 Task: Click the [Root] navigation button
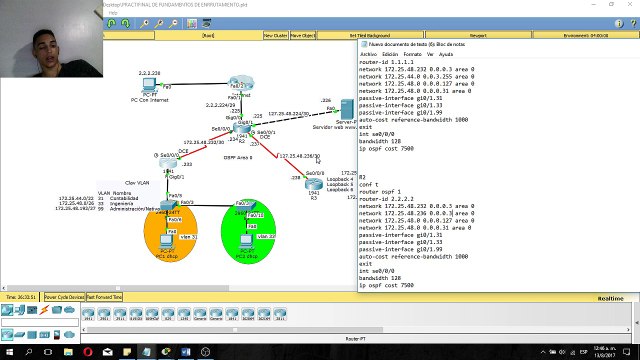208,36
